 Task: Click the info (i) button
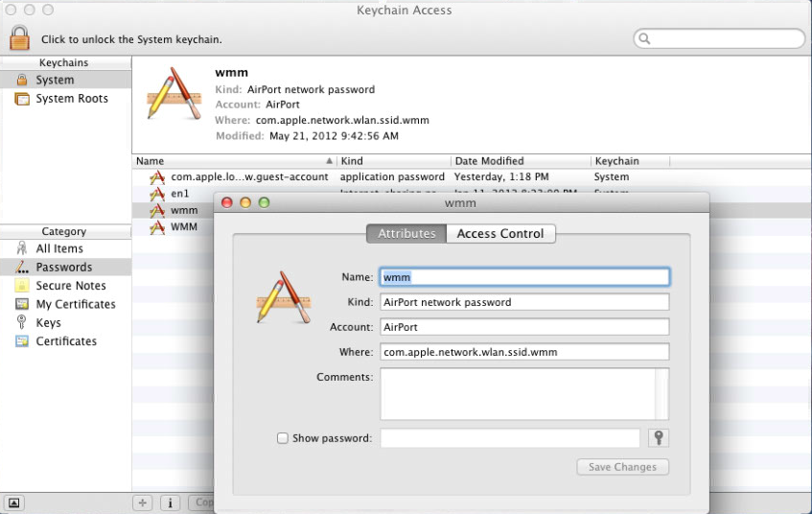(170, 502)
